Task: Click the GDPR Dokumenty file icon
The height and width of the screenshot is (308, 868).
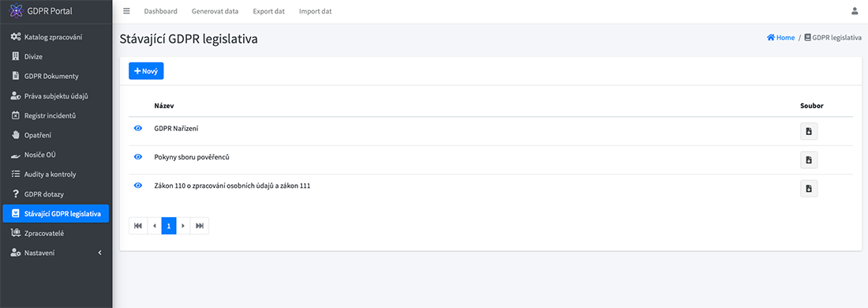Action: (16, 76)
